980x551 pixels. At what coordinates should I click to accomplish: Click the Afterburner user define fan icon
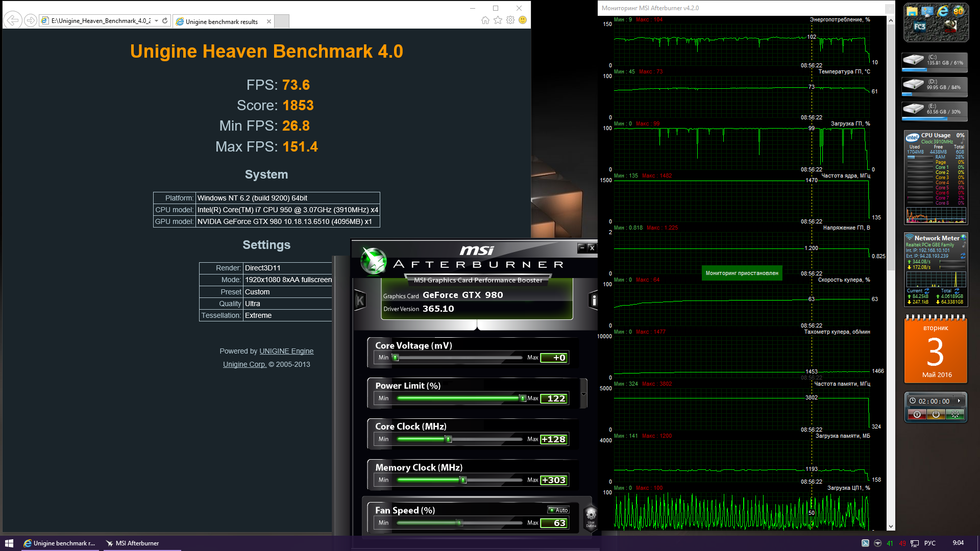pyautogui.click(x=591, y=516)
